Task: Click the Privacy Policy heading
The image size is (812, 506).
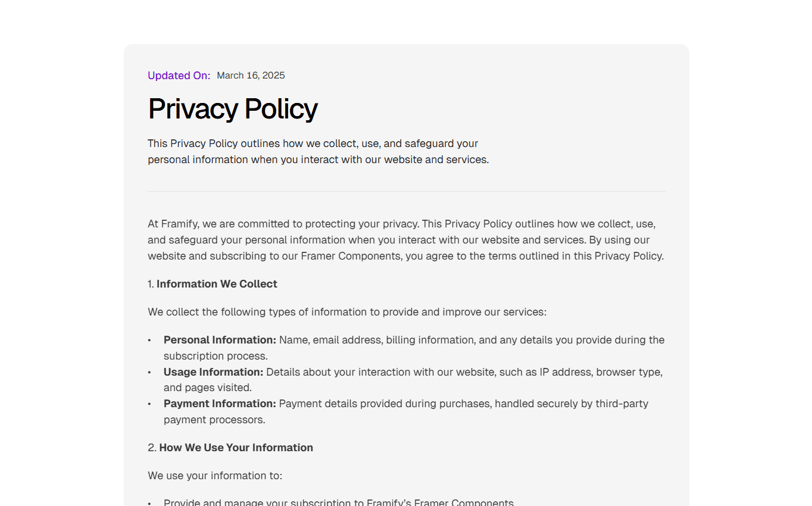Action: point(233,109)
